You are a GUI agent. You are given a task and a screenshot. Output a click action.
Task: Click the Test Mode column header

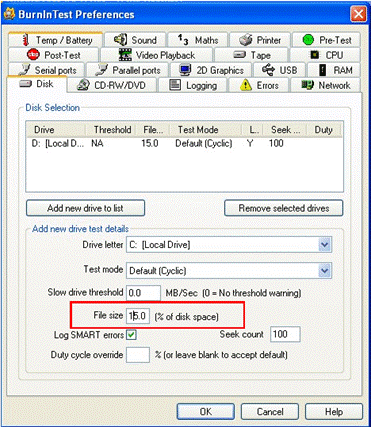coord(205,130)
